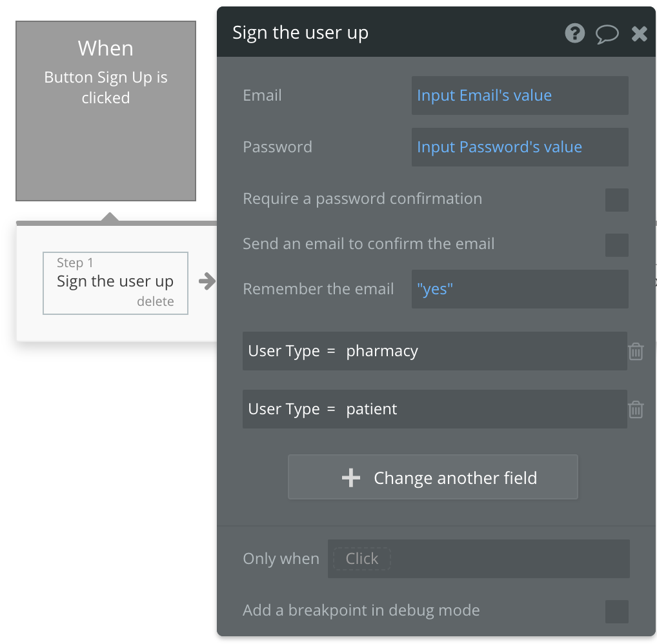Enable Add a breakpoint in debug mode

point(616,611)
